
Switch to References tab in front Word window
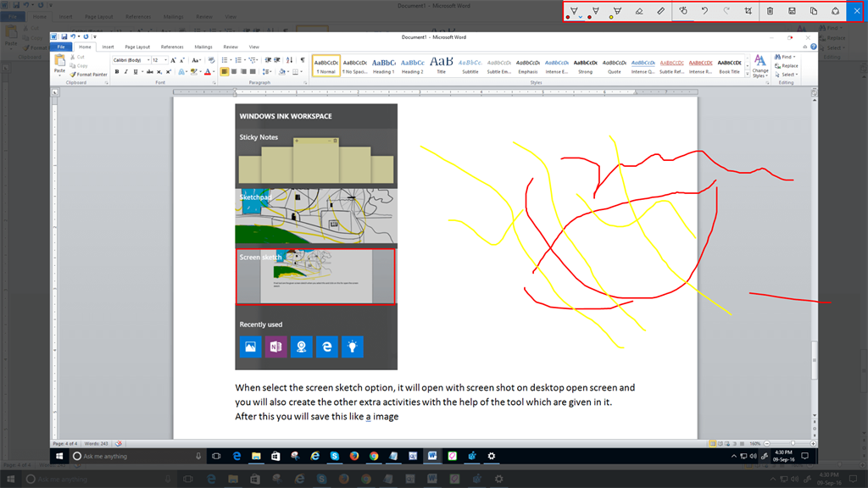pos(172,47)
